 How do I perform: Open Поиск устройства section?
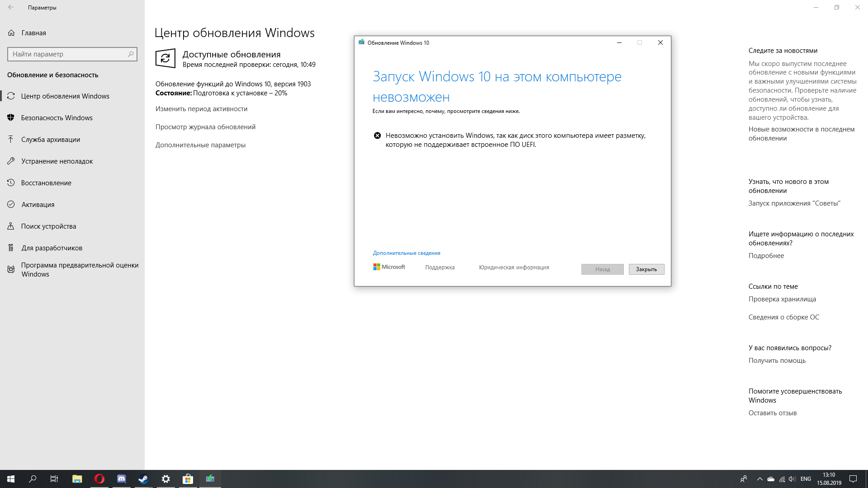[72, 226]
